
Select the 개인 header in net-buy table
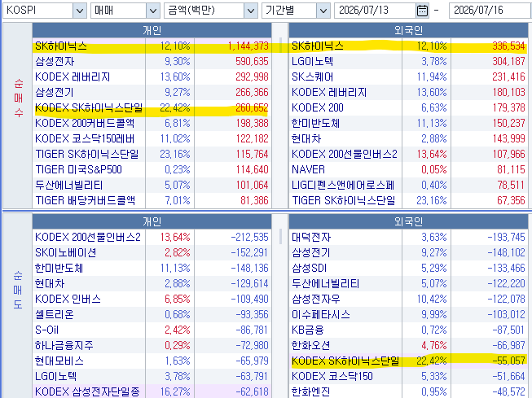152,30
